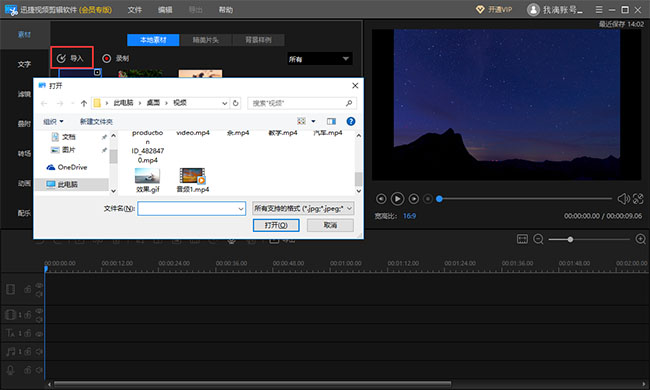Click the preview playback progress slider
This screenshot has height=390, width=650.
pyautogui.click(x=525, y=199)
